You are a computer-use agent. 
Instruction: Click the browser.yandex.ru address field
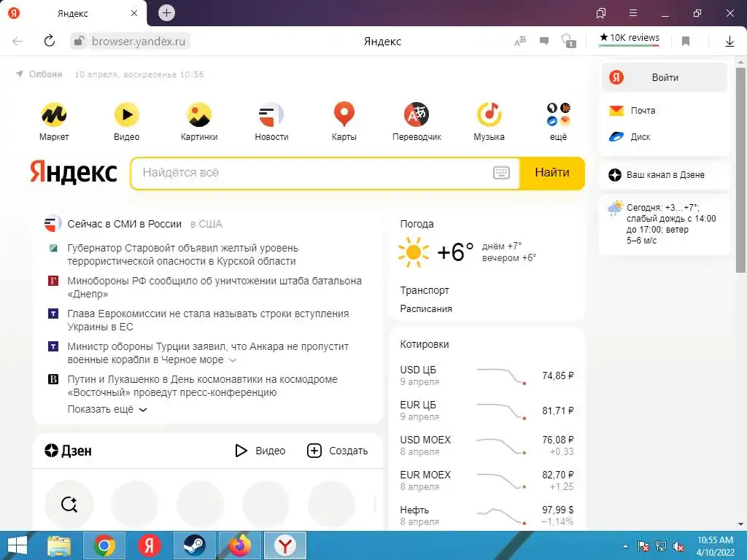tap(138, 41)
